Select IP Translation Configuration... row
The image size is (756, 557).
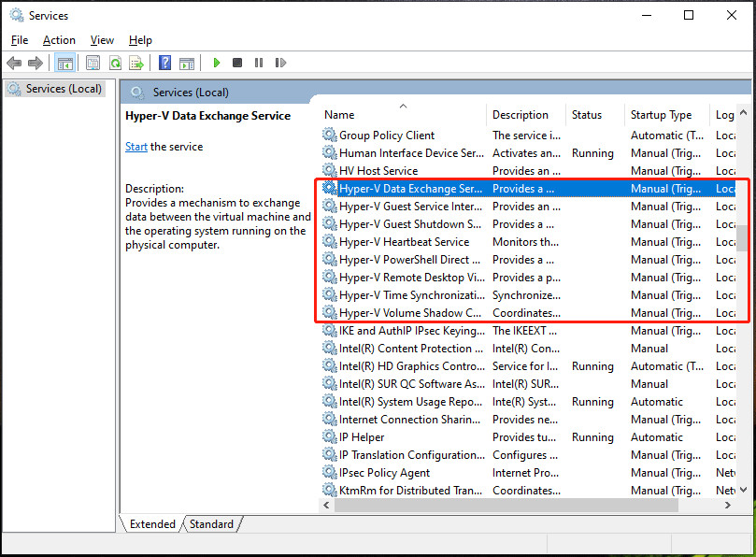point(528,455)
